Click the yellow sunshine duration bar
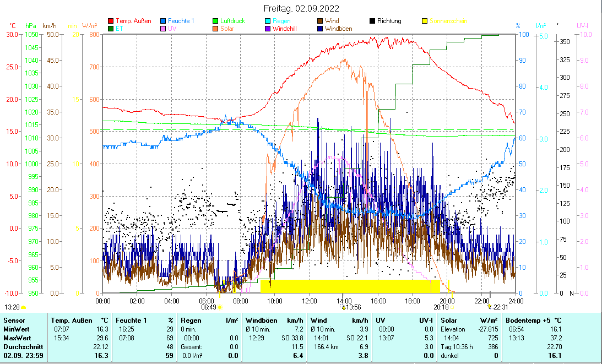The width and height of the screenshot is (602, 364). (x=350, y=286)
